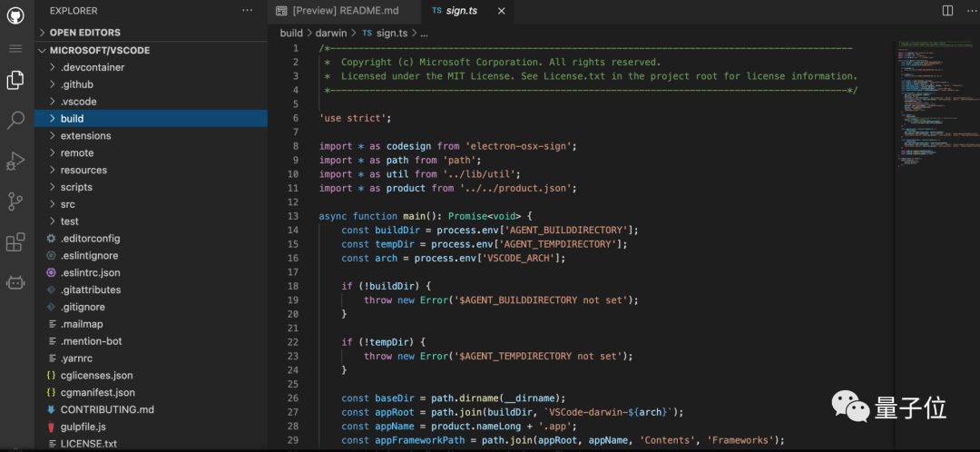Open Explorer more actions ellipsis
The image size is (980, 452).
pos(248,11)
